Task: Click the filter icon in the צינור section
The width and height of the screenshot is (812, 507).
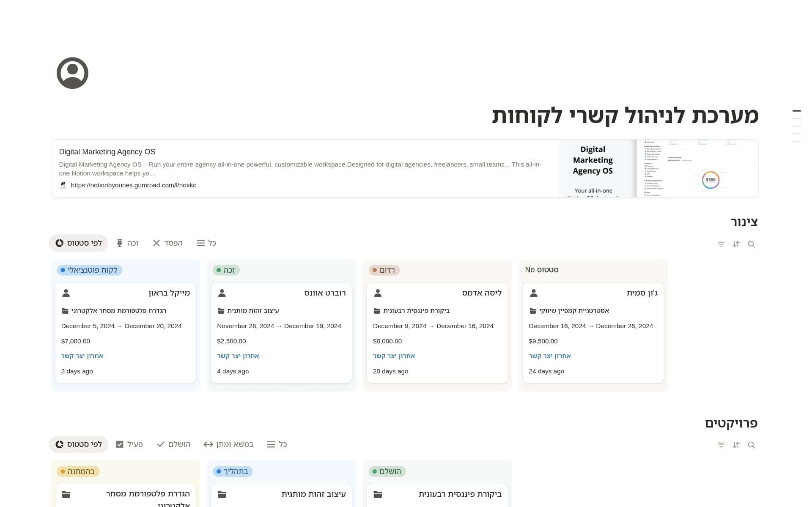Action: [721, 244]
